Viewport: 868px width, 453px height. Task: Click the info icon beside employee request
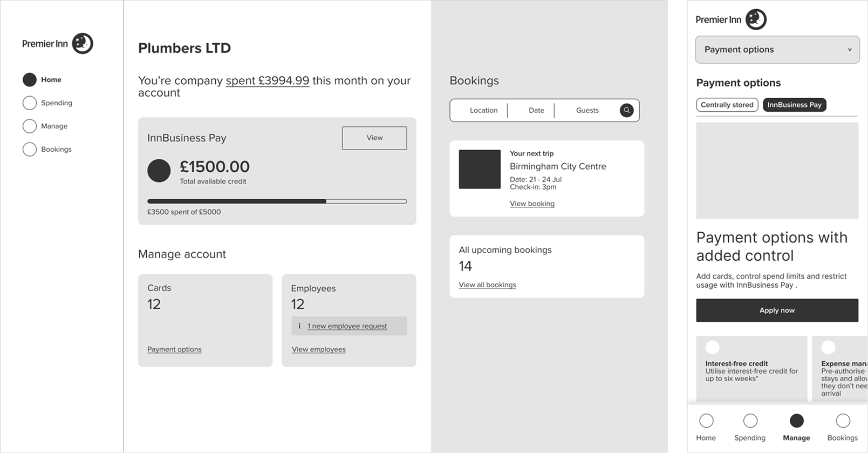tap(299, 326)
